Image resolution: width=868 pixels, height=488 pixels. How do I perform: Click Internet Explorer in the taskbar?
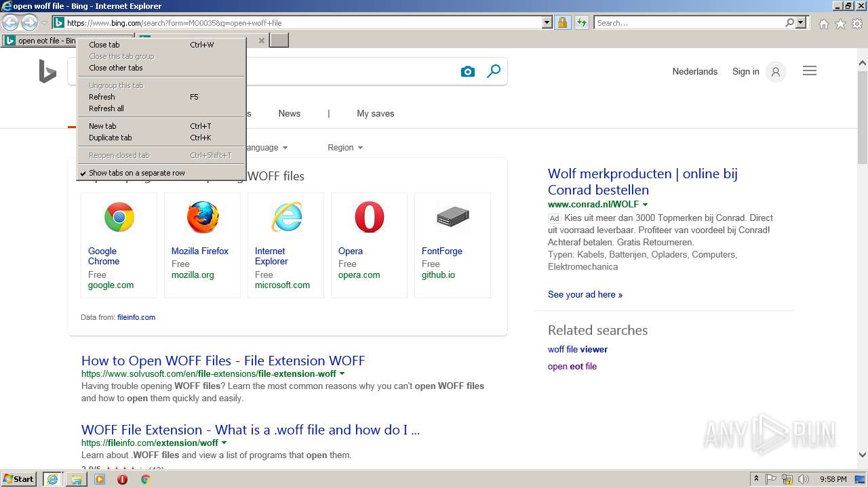coord(52,479)
